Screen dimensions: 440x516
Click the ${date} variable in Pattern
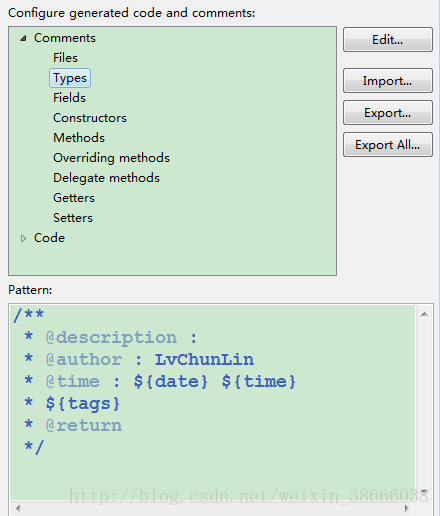pyautogui.click(x=171, y=381)
